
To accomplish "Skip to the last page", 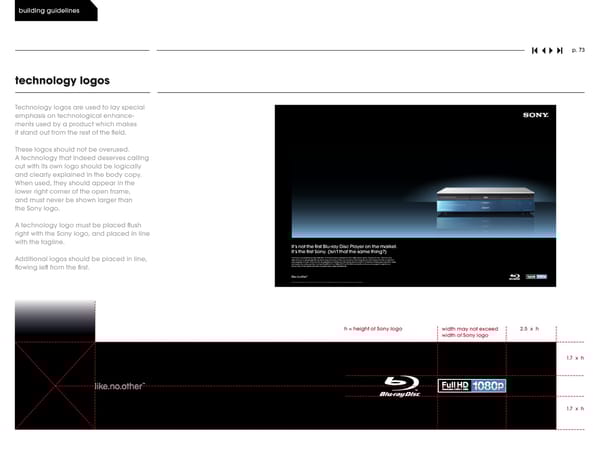I will pos(561,50).
